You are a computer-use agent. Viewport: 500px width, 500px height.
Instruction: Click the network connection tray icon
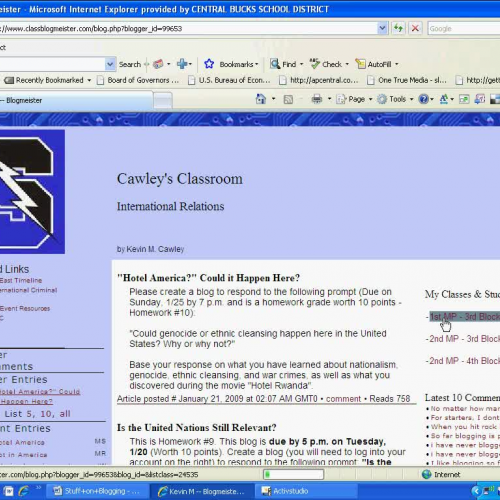click(x=488, y=491)
